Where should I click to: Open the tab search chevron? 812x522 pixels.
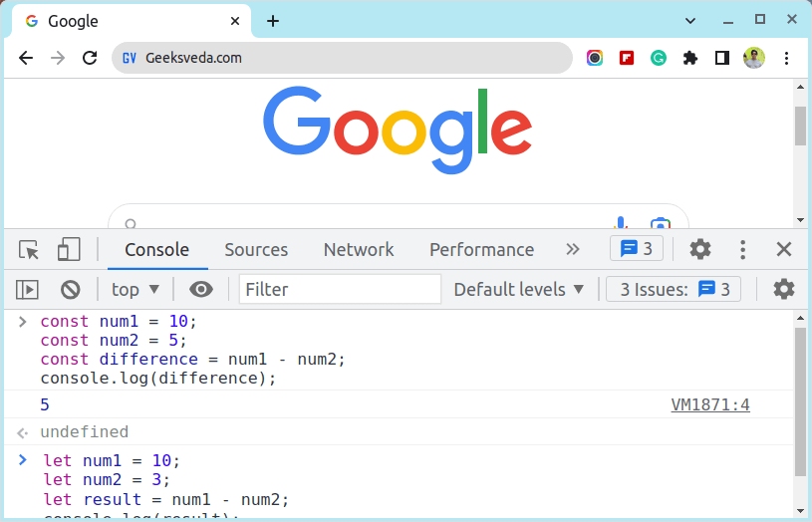(690, 21)
